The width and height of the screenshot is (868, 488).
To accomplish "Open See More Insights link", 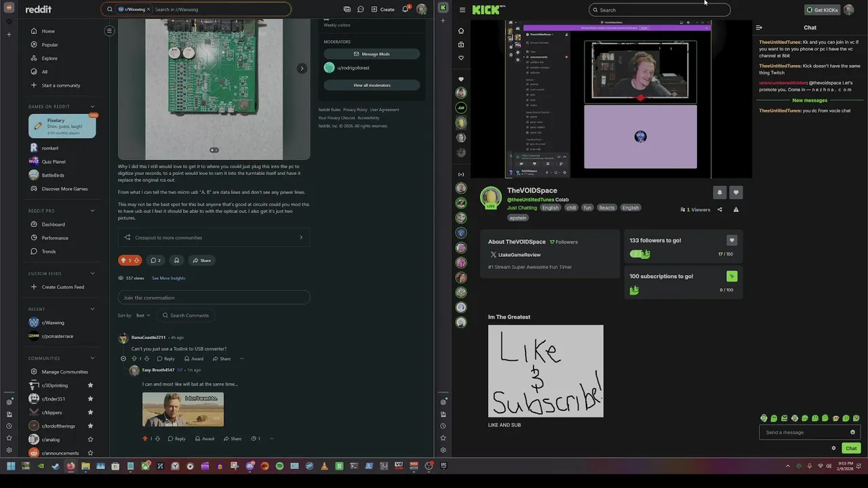I will [x=168, y=278].
